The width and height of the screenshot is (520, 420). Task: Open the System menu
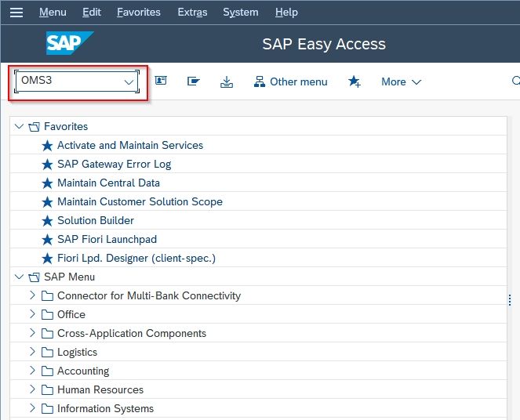tap(241, 13)
